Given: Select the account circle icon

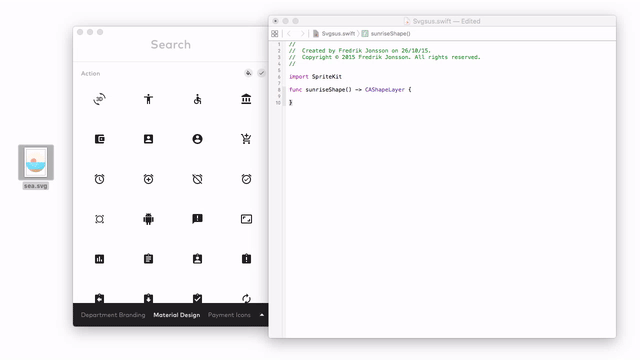Looking at the screenshot, I should pyautogui.click(x=198, y=139).
